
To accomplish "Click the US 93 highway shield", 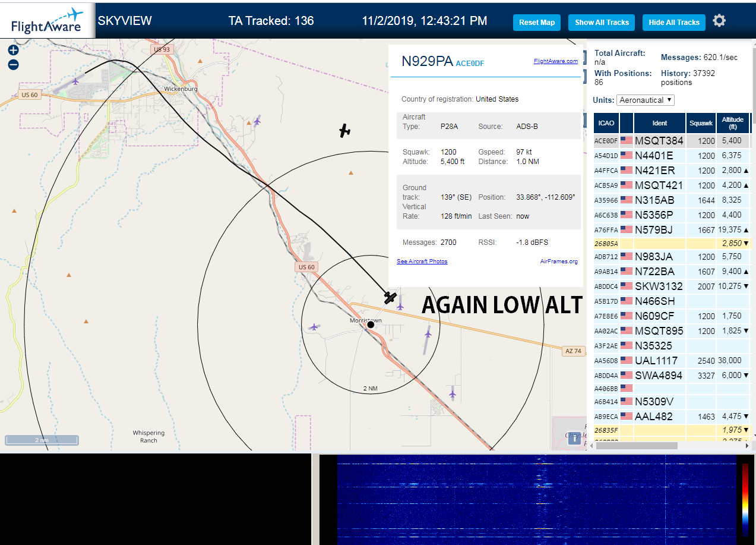I will [x=162, y=49].
